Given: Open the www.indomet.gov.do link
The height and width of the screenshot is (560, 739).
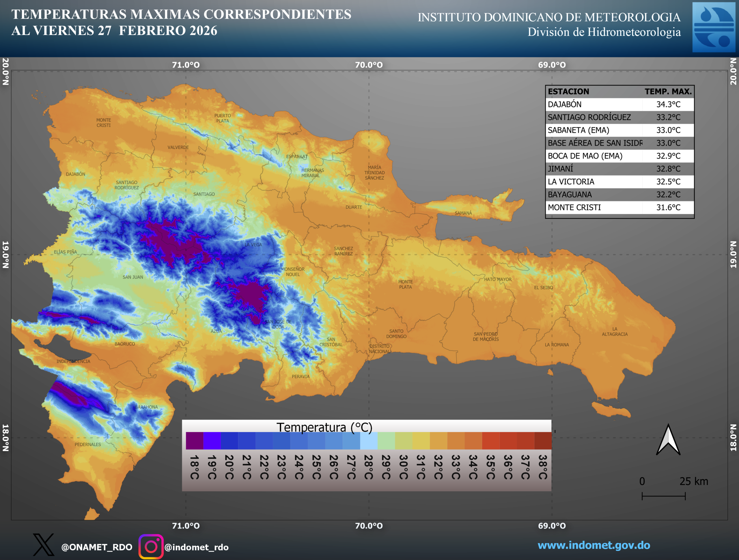Looking at the screenshot, I should pos(594,545).
